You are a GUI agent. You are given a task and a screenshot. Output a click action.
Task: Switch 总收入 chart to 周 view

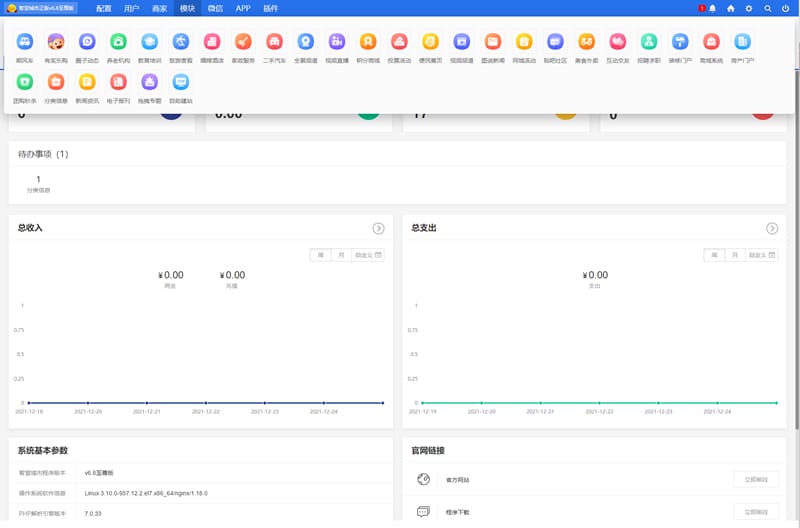[x=321, y=255]
